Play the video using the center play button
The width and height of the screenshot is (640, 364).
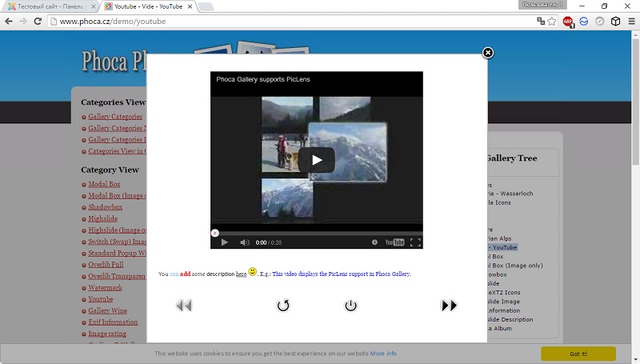[x=316, y=160]
